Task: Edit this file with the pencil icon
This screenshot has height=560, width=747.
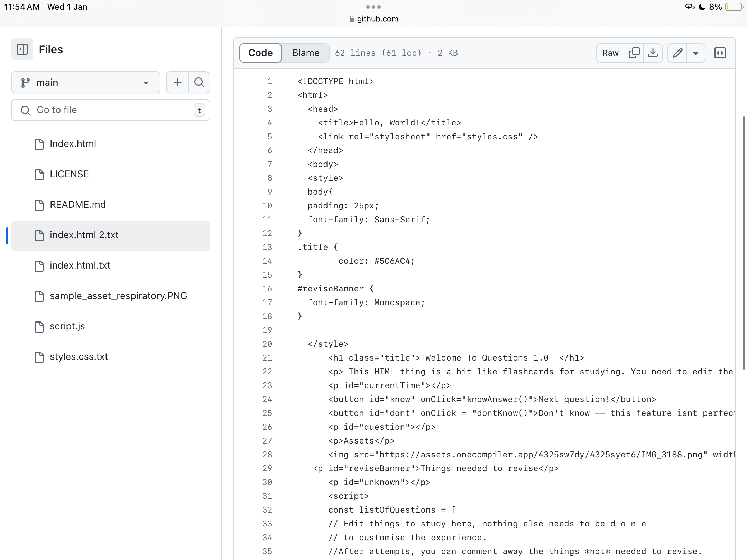Action: point(677,53)
